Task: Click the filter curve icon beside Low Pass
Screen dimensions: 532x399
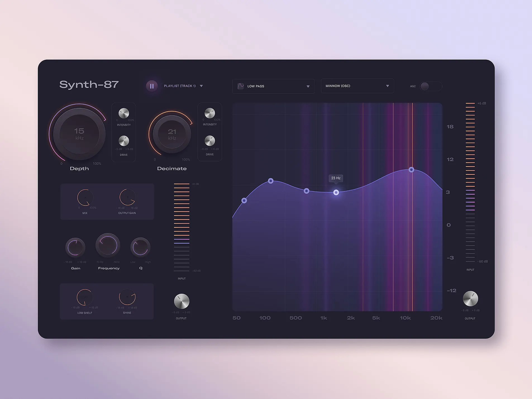Action: [x=240, y=86]
